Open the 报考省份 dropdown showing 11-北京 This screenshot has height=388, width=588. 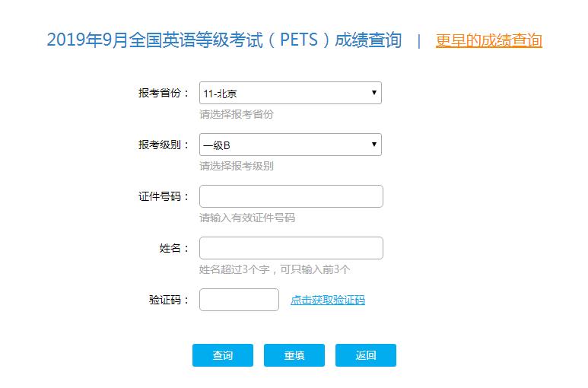[290, 93]
